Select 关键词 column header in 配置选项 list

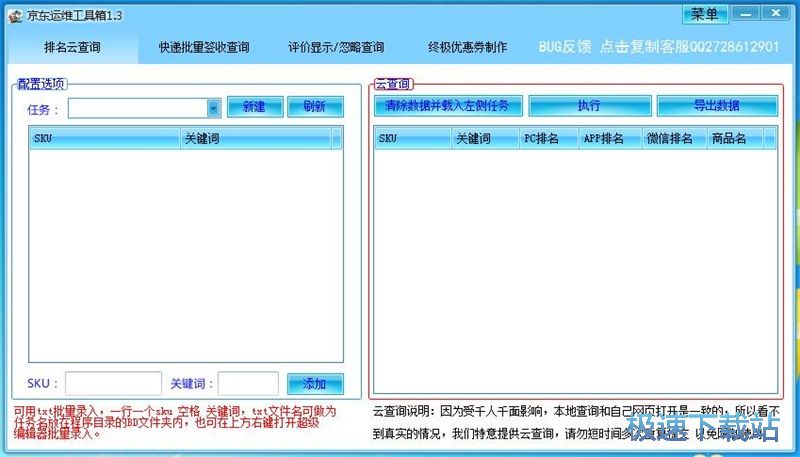[255, 138]
